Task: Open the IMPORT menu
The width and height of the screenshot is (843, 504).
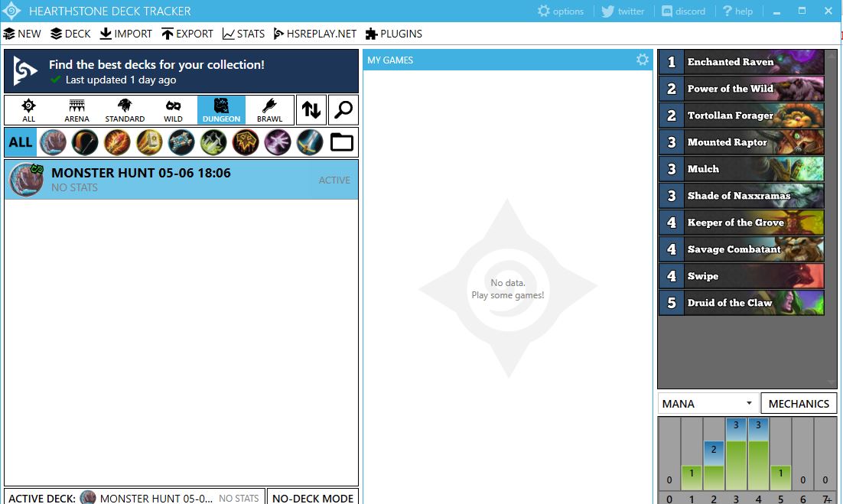Action: (x=125, y=34)
